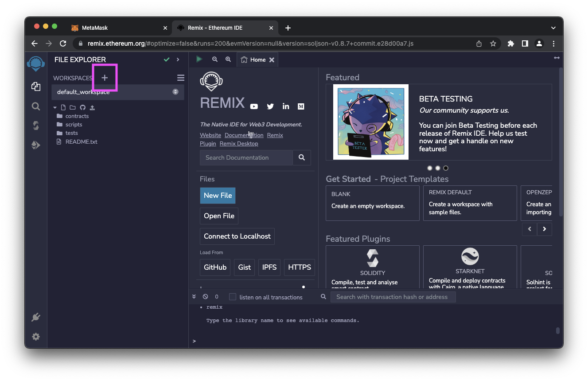Viewport: 588px width, 381px height.
Task: Open Remix LinkedIn icon
Action: coord(286,106)
